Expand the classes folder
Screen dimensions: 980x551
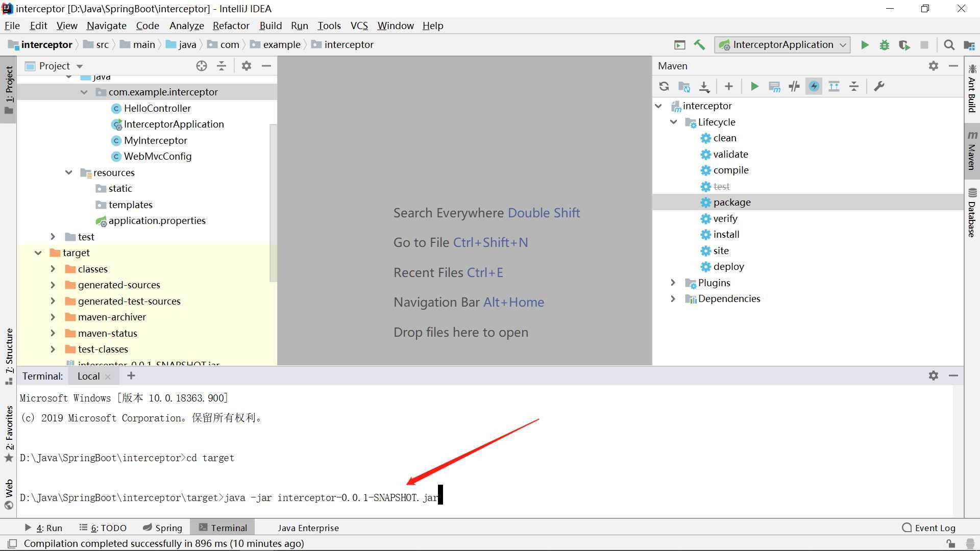(x=53, y=269)
